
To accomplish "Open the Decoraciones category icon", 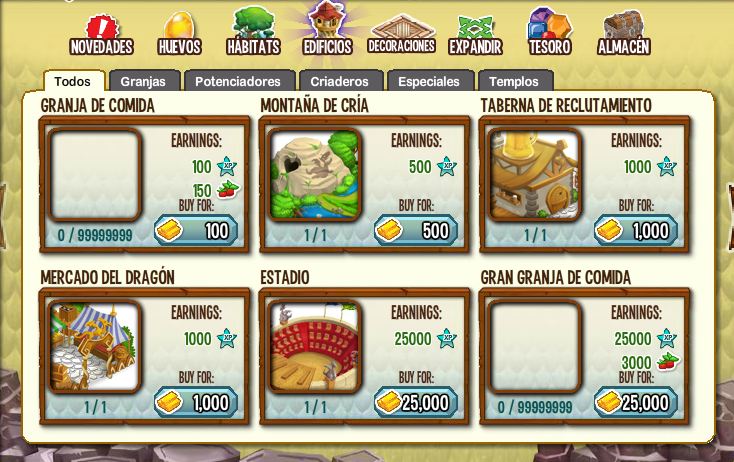I will (x=402, y=34).
